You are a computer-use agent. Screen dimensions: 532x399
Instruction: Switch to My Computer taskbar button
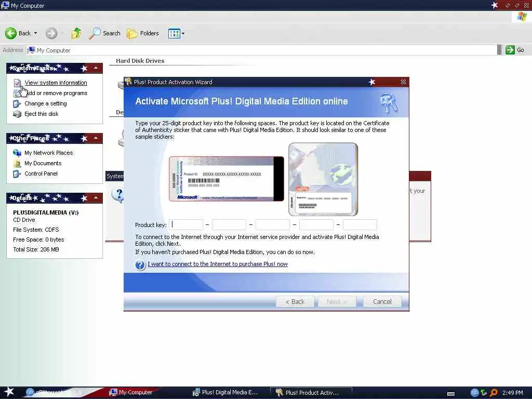[x=131, y=392]
